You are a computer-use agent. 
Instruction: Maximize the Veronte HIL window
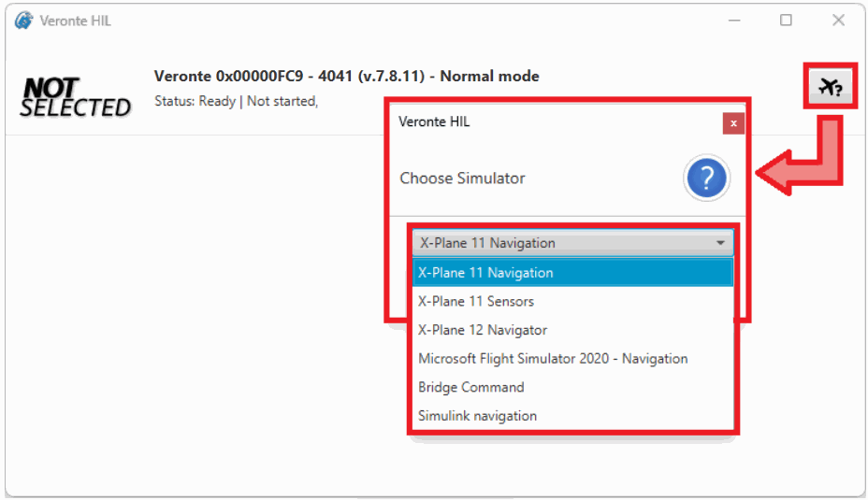786,21
